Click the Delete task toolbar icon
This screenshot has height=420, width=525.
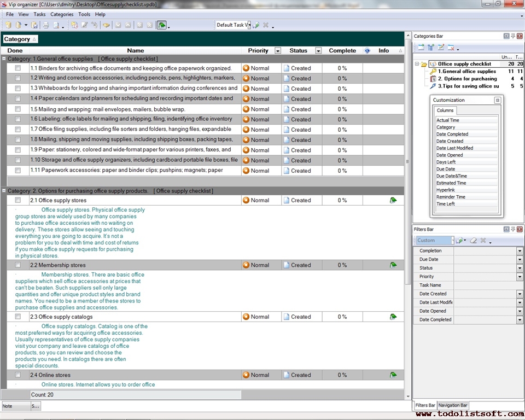[x=95, y=25]
